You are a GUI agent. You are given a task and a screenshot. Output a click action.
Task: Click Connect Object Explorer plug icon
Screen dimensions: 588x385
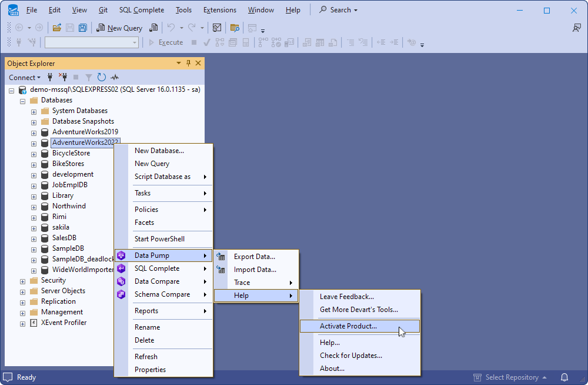point(50,77)
